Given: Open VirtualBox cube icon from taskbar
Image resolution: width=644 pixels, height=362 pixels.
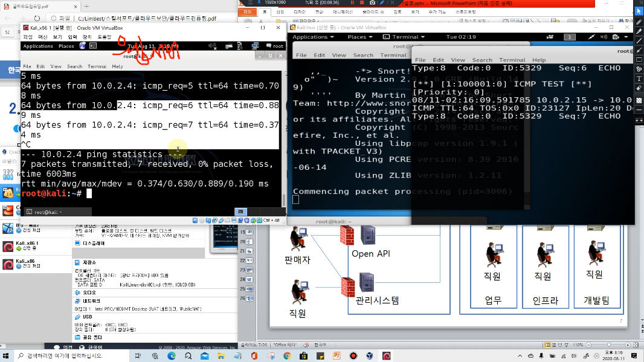Looking at the screenshot, I should coord(370,356).
